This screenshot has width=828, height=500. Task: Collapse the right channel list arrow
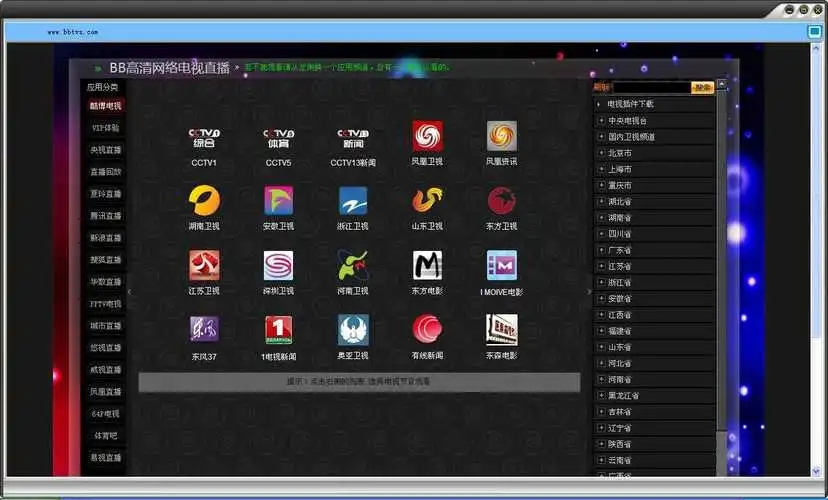[x=589, y=291]
